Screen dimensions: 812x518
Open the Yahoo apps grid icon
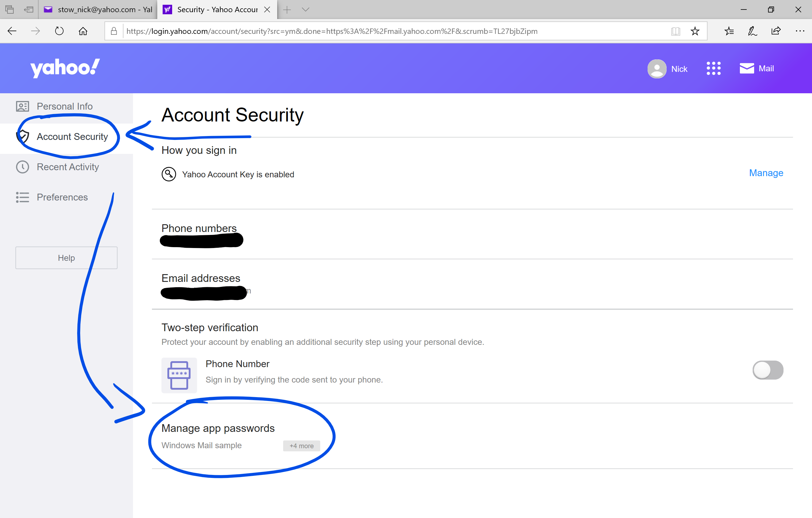713,69
